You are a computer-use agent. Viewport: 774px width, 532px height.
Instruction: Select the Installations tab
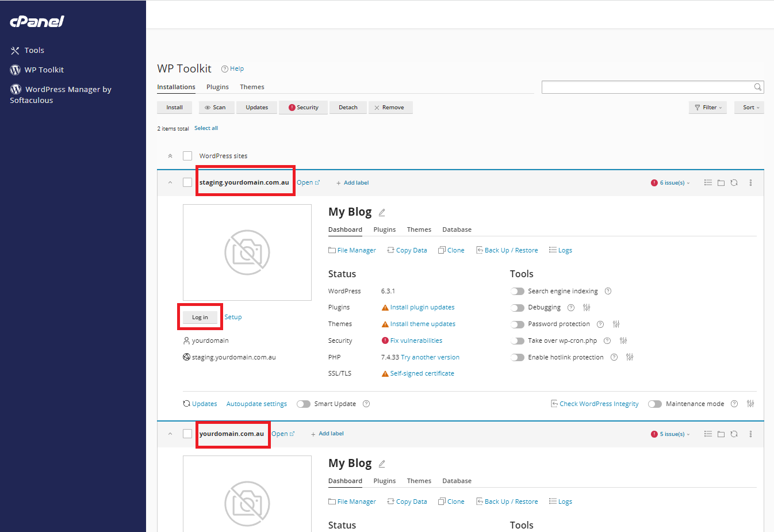pyautogui.click(x=176, y=87)
